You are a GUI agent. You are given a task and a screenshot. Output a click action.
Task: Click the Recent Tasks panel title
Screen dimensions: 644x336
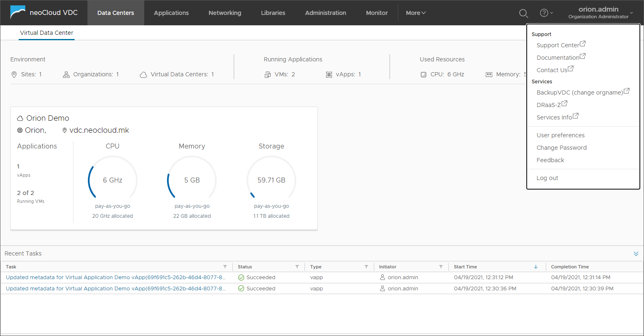tap(23, 253)
